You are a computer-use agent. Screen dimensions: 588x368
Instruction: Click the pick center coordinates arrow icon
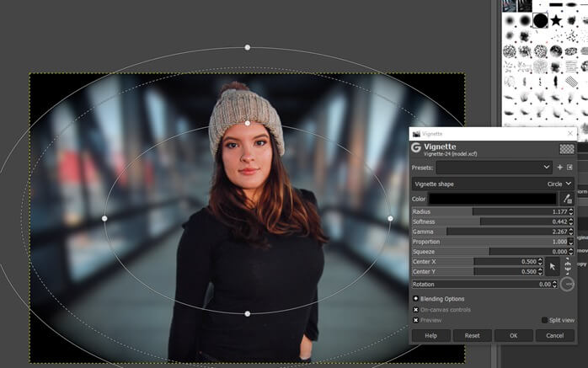click(x=553, y=266)
